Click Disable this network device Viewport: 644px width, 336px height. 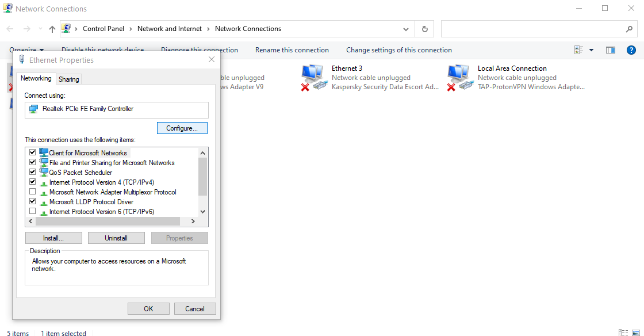tap(103, 49)
